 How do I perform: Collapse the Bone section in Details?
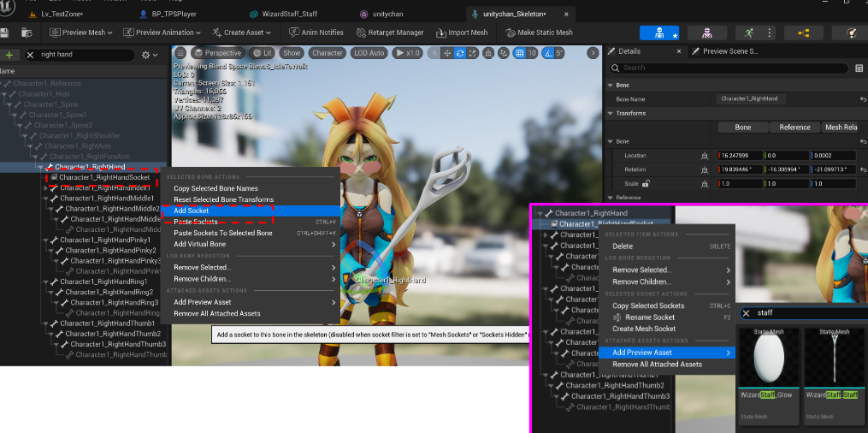(x=611, y=86)
